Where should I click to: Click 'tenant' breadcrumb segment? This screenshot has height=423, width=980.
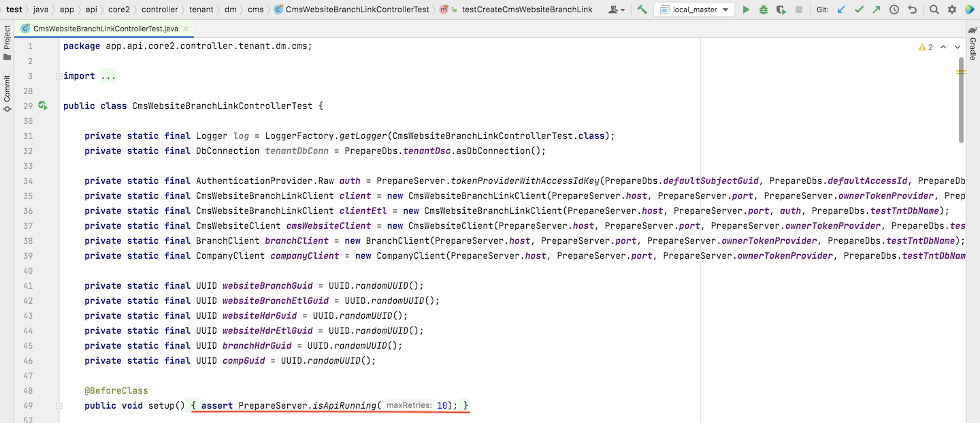(x=201, y=10)
